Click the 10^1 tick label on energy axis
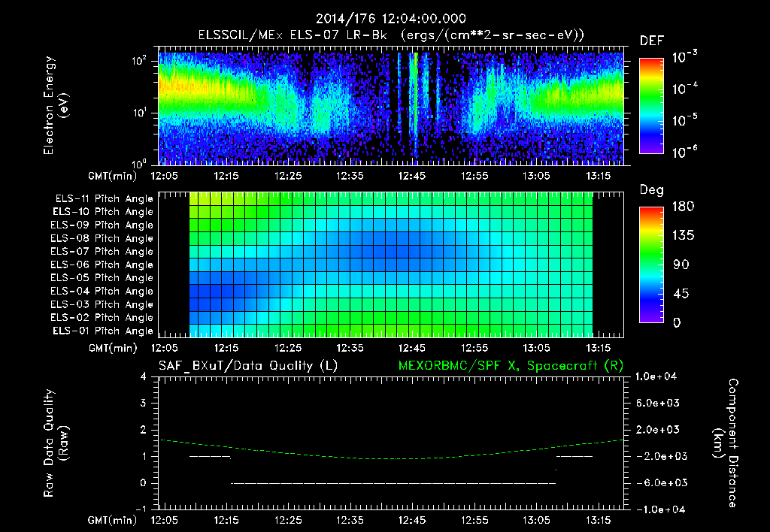This screenshot has height=532, width=770. click(x=139, y=113)
